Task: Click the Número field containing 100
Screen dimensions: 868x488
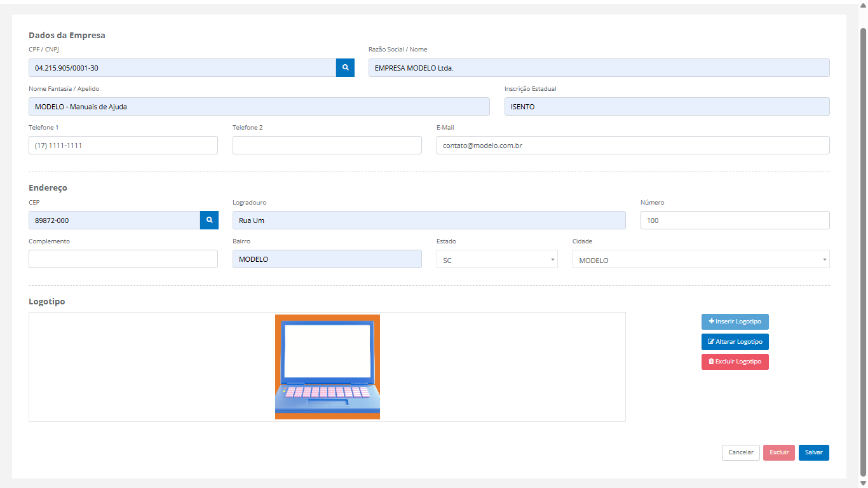Action: pyautogui.click(x=735, y=220)
